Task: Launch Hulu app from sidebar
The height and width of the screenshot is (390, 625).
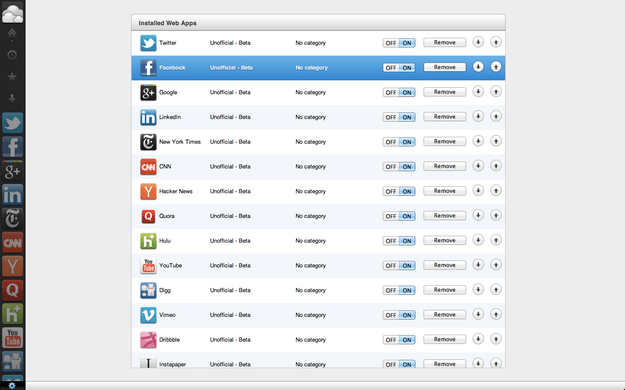Action: pyautogui.click(x=12, y=314)
